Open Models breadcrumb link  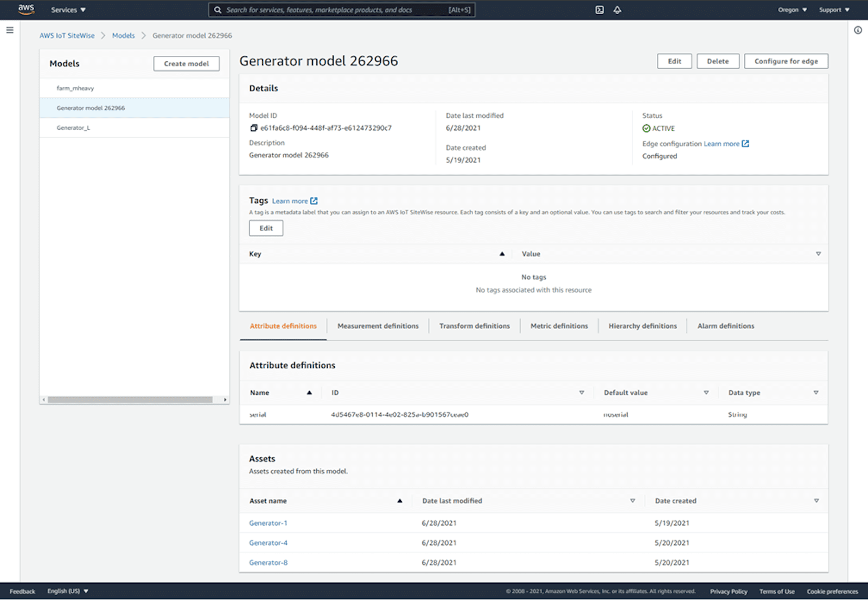click(x=123, y=35)
